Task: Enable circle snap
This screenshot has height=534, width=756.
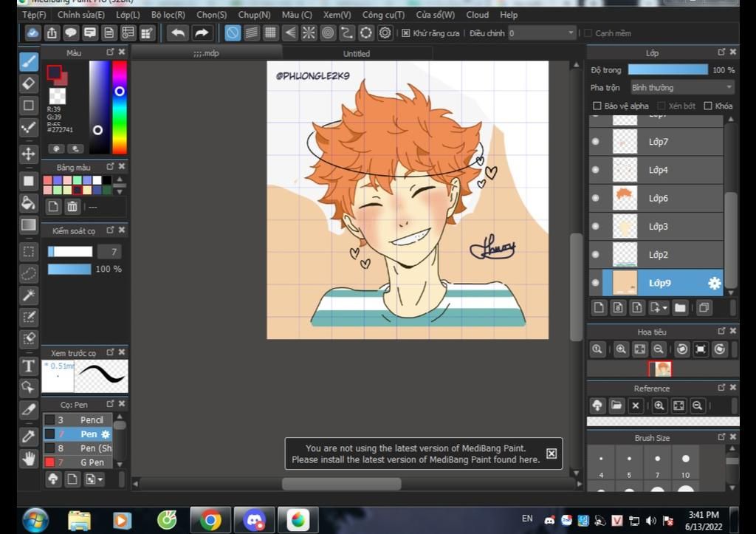Action: [x=328, y=32]
